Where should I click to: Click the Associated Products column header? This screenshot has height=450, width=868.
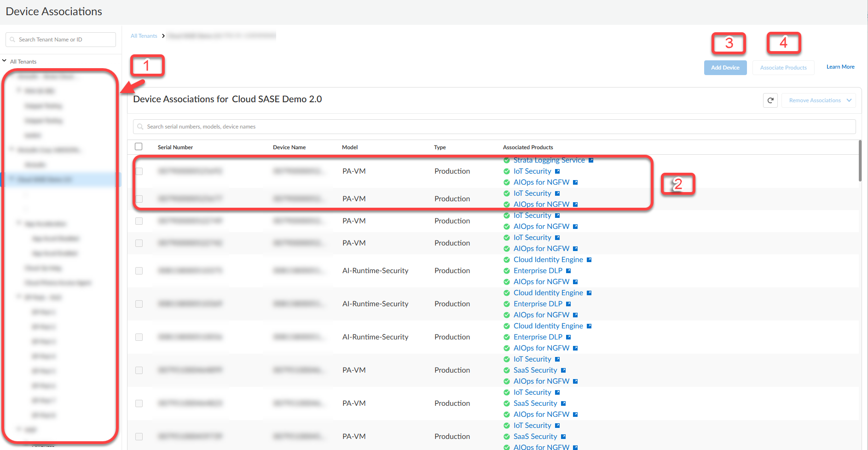point(528,147)
